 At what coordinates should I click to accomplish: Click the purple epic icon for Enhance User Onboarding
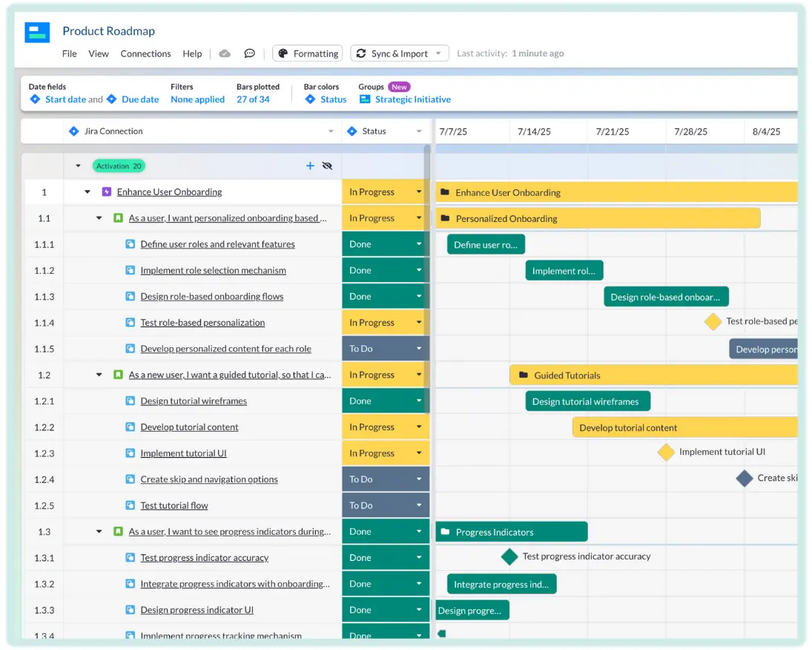(107, 191)
